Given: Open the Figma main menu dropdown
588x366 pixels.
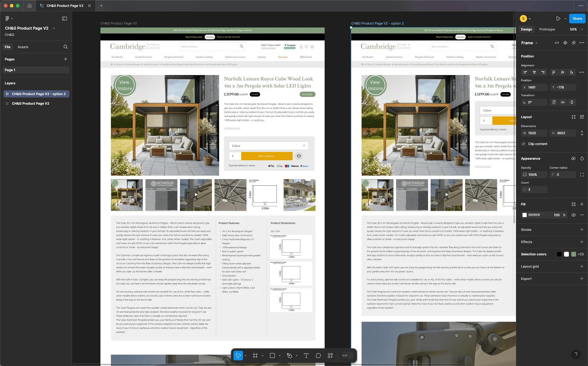Looking at the screenshot, I should click(9, 19).
